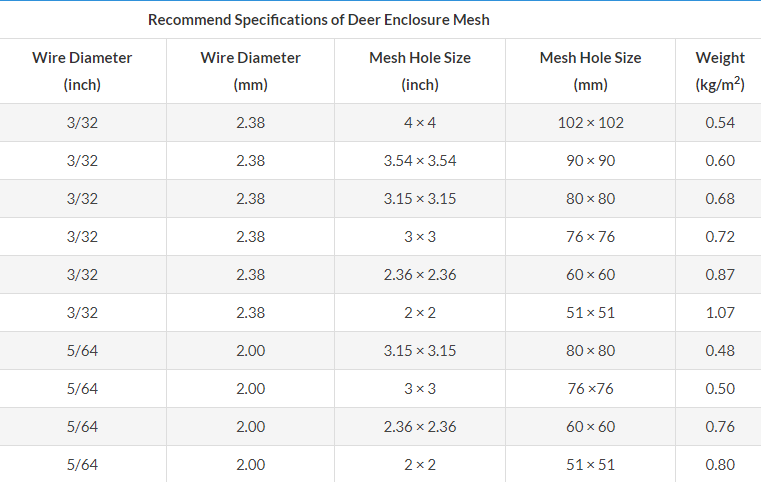Click the 76 × 76 cell with 0.72 weight

point(590,237)
